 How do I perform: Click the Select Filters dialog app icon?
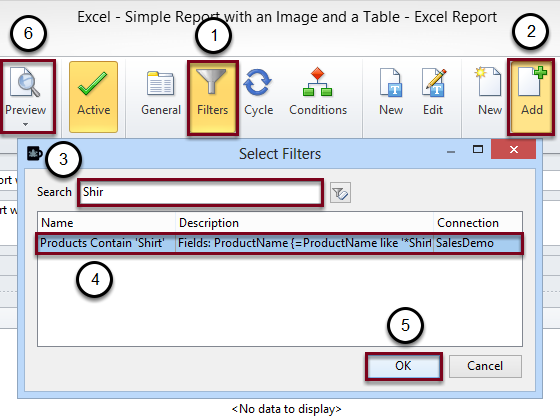point(35,154)
